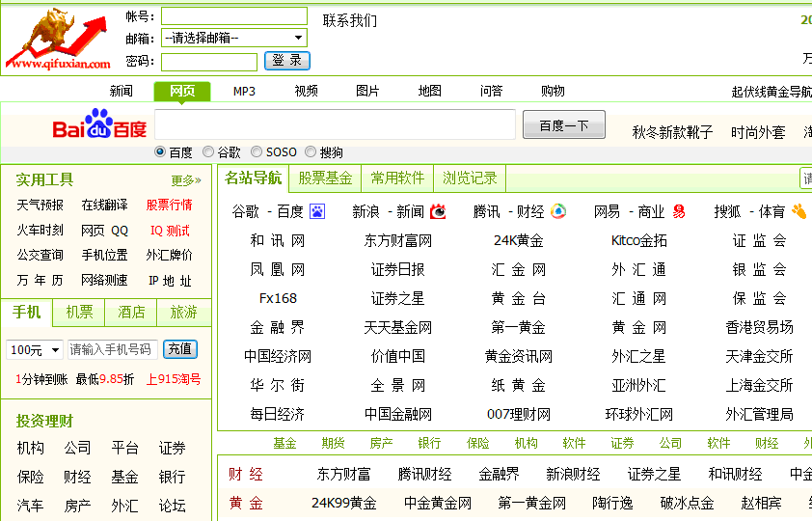This screenshot has height=521, width=812.
Task: Click the NetEase icon beside 网易 - 商业
Action: [x=679, y=212]
